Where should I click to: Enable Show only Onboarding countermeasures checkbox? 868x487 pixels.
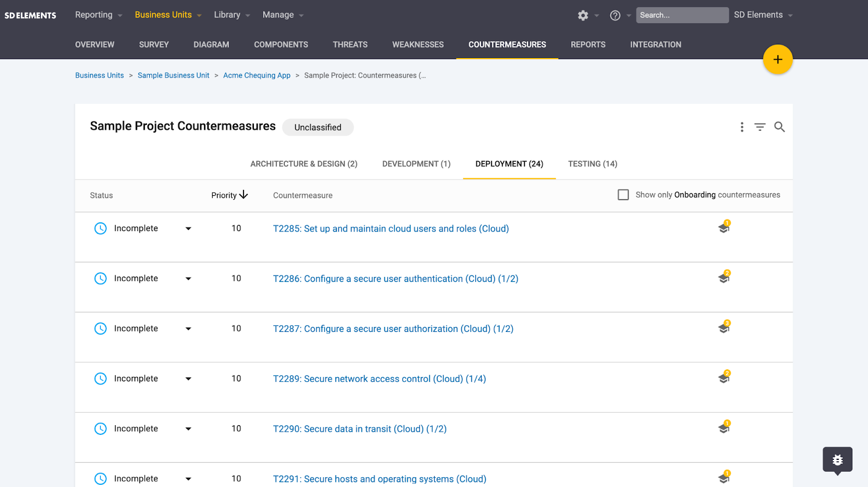(623, 195)
